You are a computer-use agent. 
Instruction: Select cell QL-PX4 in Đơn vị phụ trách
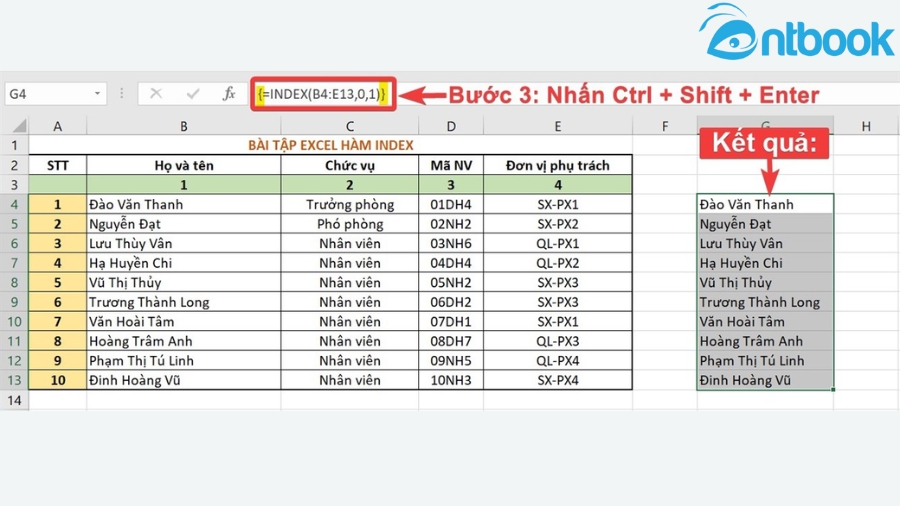tap(557, 360)
